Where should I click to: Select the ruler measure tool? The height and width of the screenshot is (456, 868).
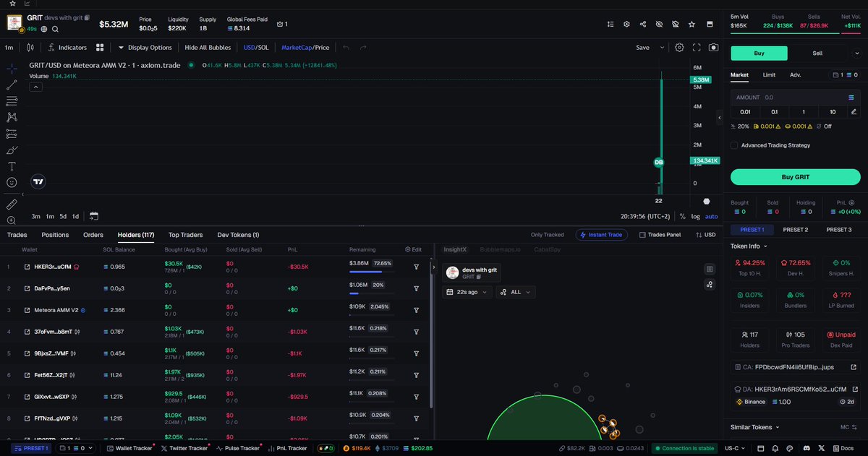(12, 205)
